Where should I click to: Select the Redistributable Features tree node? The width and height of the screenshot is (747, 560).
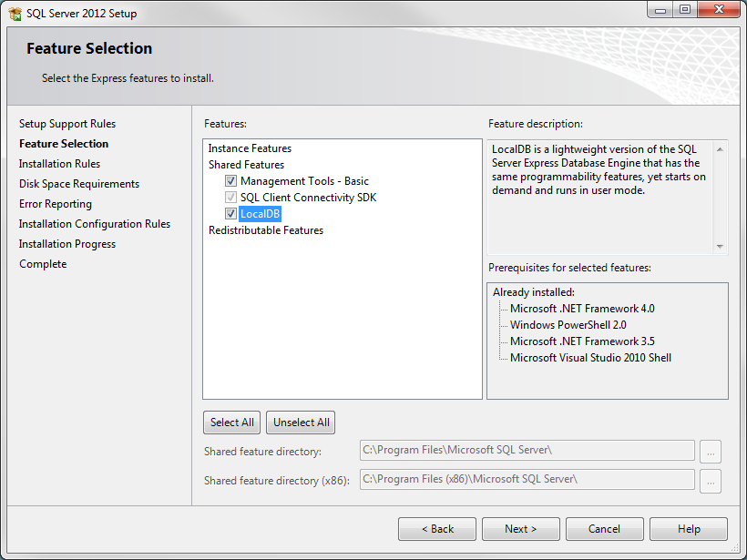point(266,230)
